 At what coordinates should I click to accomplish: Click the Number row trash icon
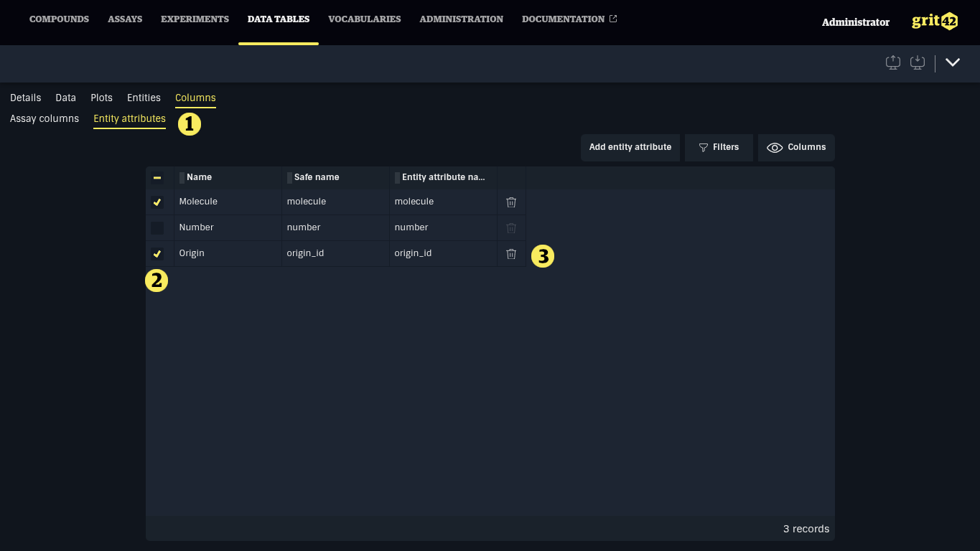pos(511,228)
